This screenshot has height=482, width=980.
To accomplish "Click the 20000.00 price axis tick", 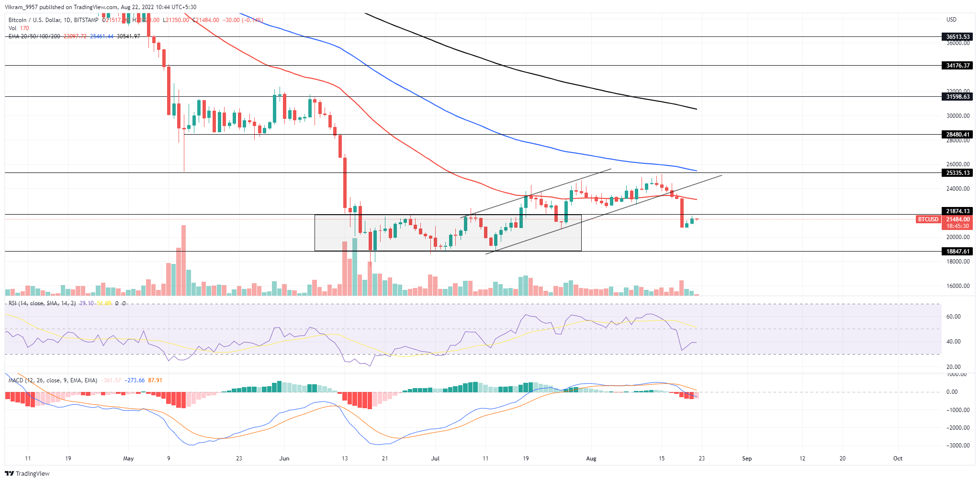I will (x=958, y=237).
